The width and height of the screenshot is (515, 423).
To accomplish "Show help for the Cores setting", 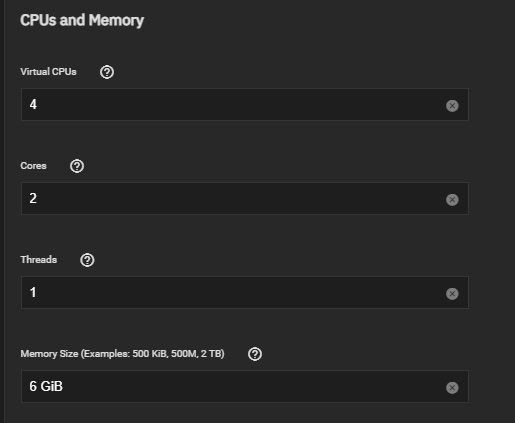I will tap(77, 166).
